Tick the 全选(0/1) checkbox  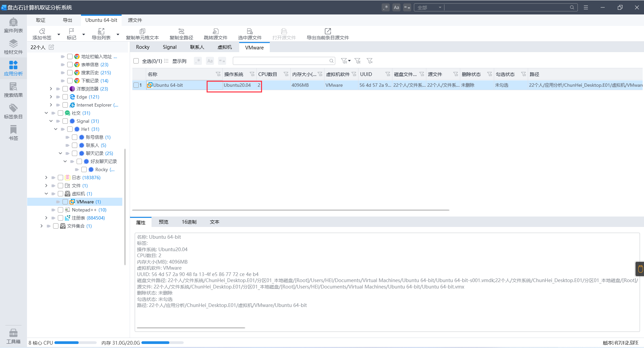click(x=136, y=61)
